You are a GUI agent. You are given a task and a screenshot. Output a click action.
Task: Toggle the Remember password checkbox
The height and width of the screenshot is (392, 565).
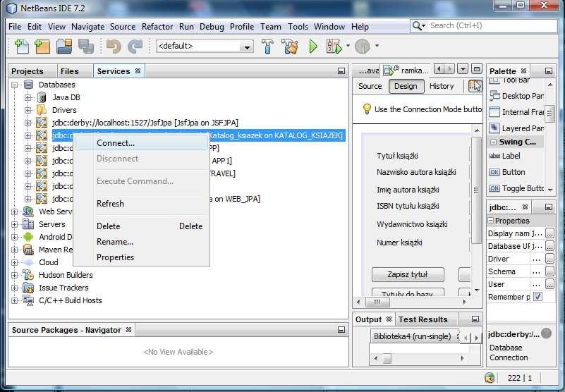(x=537, y=297)
